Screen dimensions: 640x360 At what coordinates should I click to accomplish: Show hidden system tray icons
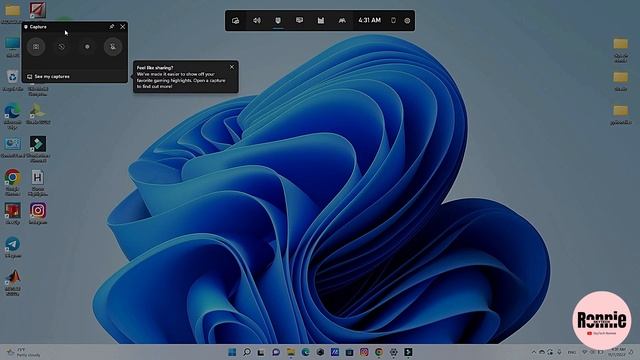533,352
